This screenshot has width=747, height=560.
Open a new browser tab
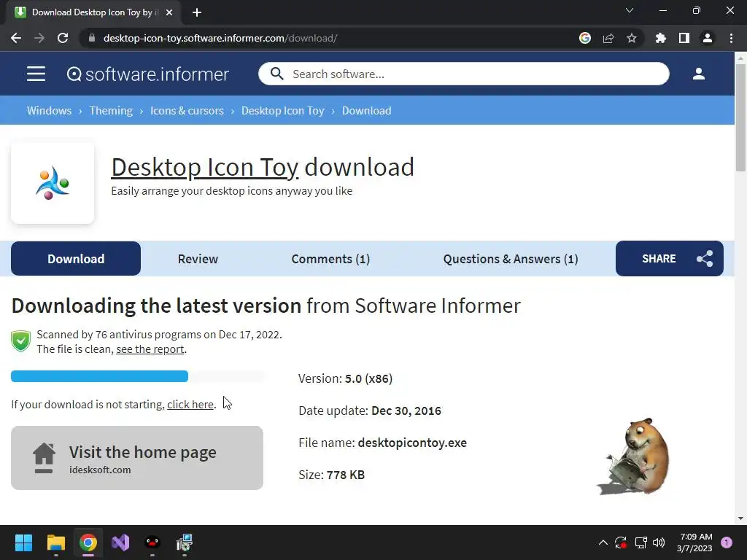(x=197, y=12)
